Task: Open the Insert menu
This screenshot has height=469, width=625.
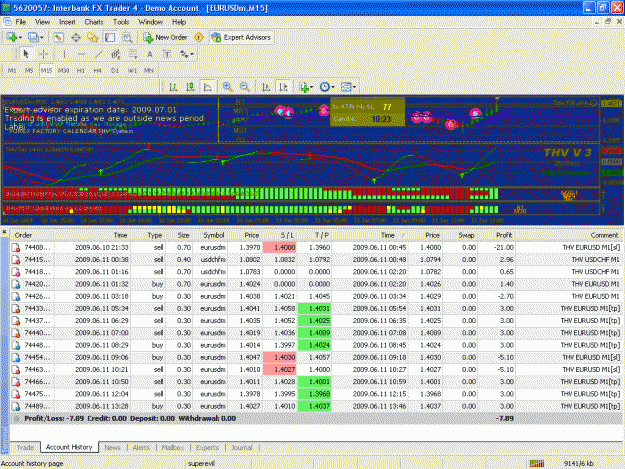Action: click(67, 22)
